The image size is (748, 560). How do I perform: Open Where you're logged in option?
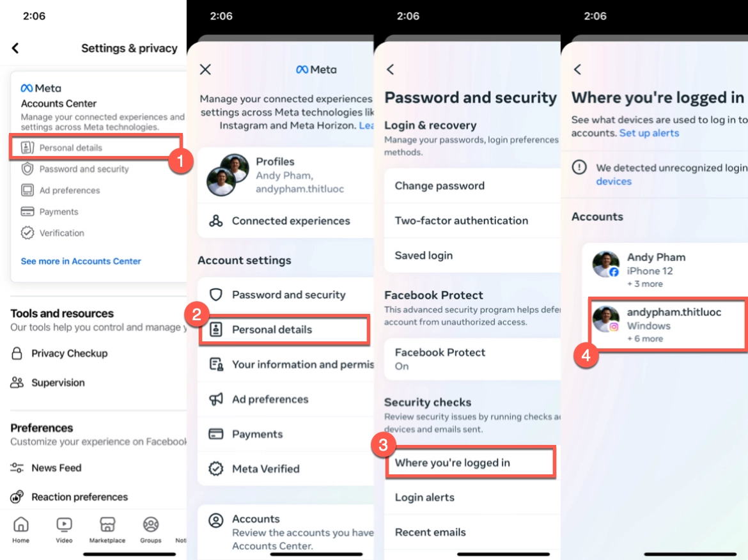(471, 462)
